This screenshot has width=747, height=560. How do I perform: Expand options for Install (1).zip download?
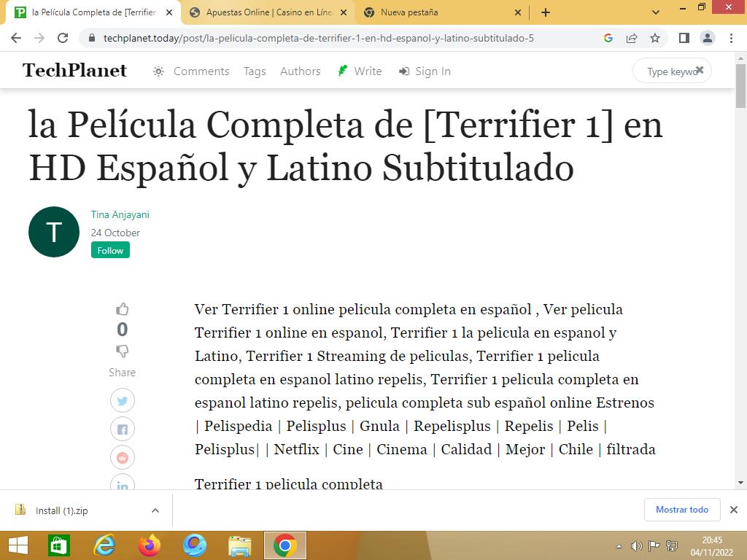[x=155, y=510]
